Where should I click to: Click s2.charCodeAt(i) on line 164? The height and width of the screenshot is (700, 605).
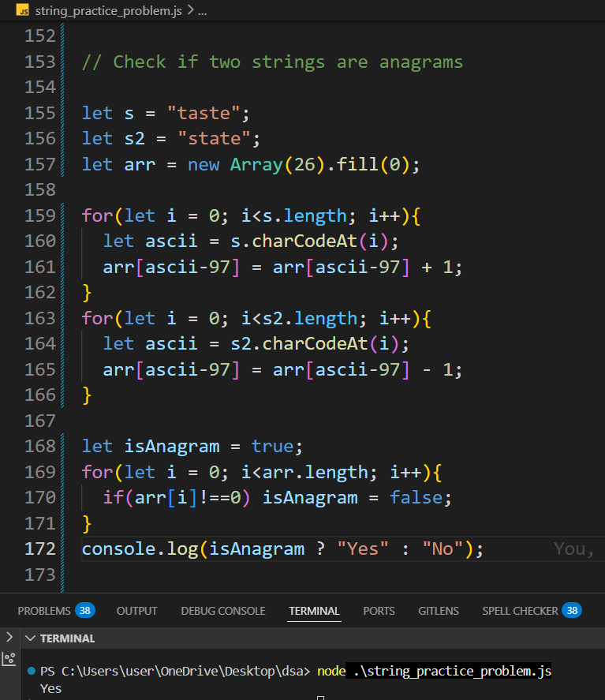click(x=315, y=344)
